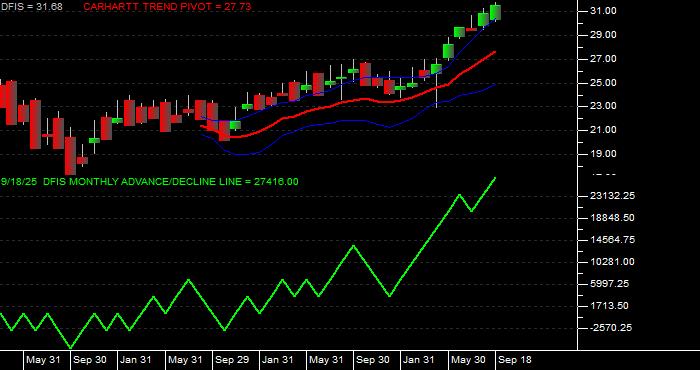Viewport: 700px width, 370px height.
Task: Click the 25.00 price axis value
Action: (604, 83)
